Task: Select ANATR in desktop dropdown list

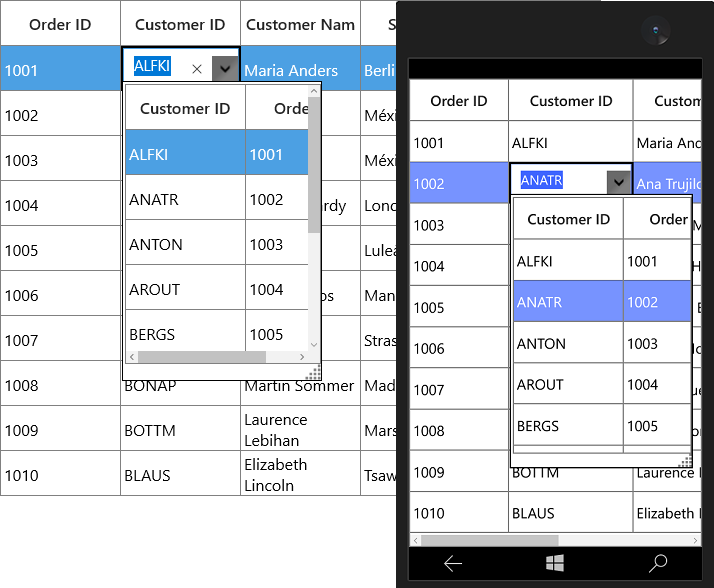Action: (185, 199)
